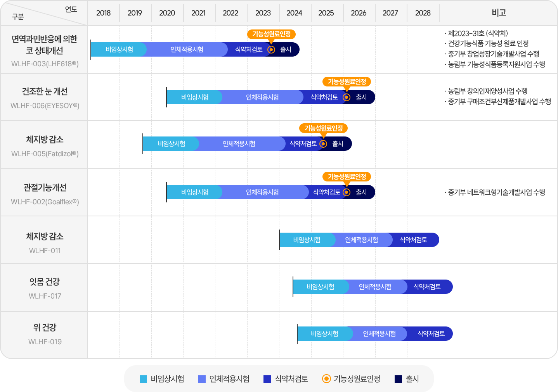Click the 비고 column header
Screen dimensions: 558x392
[499, 13]
